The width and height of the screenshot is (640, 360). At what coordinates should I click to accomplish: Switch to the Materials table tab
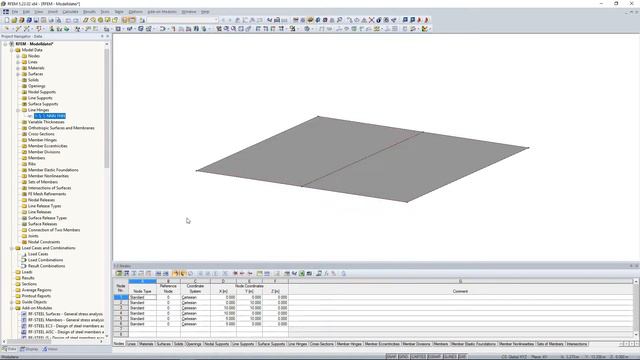(146, 344)
